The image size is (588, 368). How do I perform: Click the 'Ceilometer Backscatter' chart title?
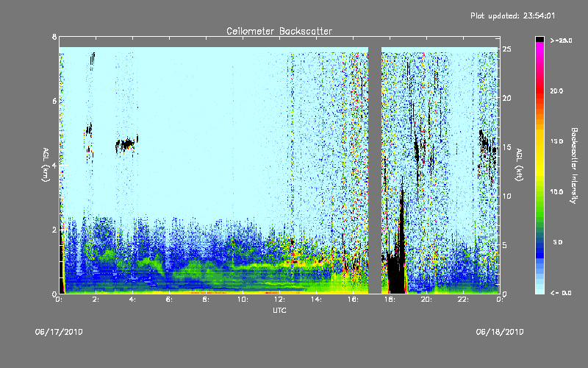click(279, 31)
